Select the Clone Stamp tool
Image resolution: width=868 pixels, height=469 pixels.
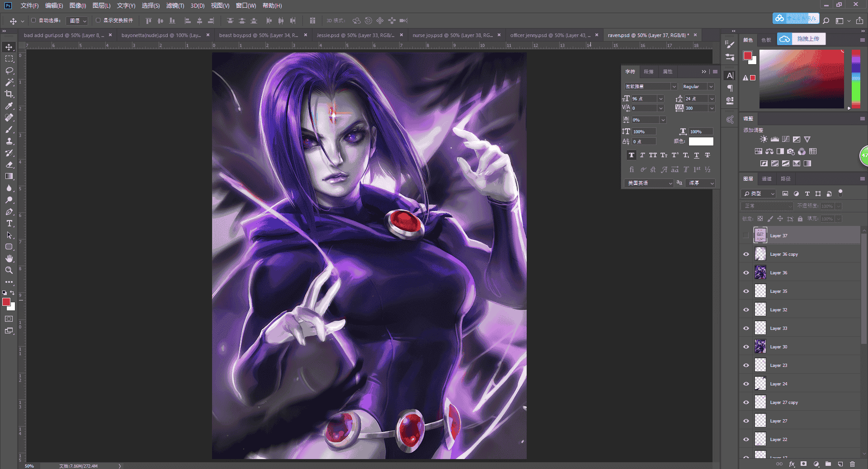(9, 141)
